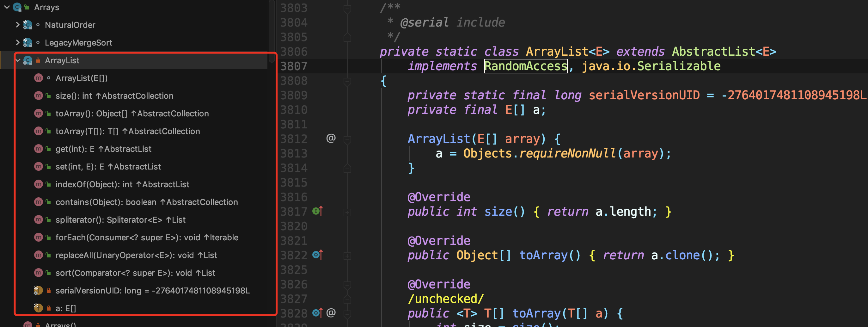Image resolution: width=868 pixels, height=327 pixels.
Task: Click the structure panel vertical scrollbar
Action: click(272, 30)
